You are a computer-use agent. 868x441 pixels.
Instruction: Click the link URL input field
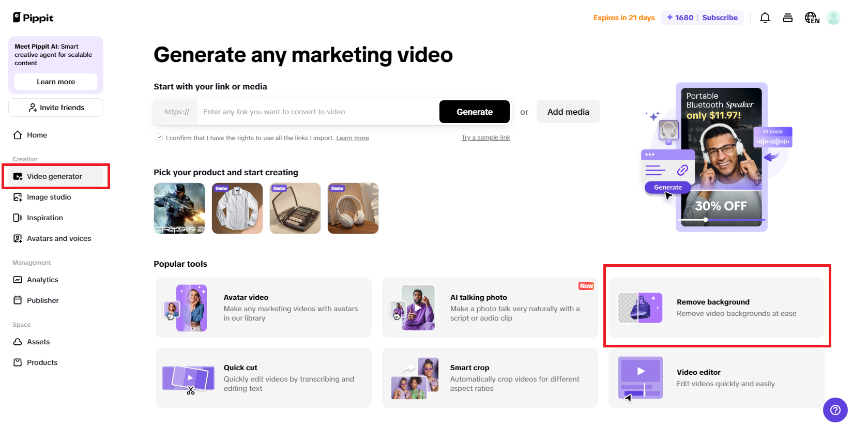click(318, 112)
